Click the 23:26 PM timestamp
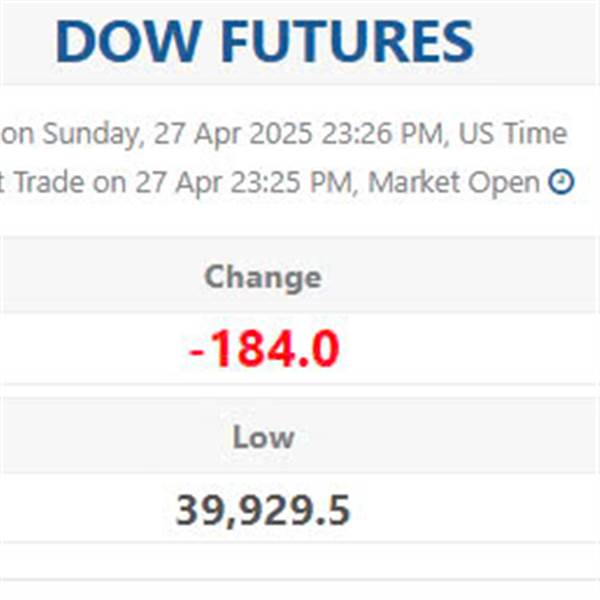Screen dimensions: 600x600 (382, 134)
